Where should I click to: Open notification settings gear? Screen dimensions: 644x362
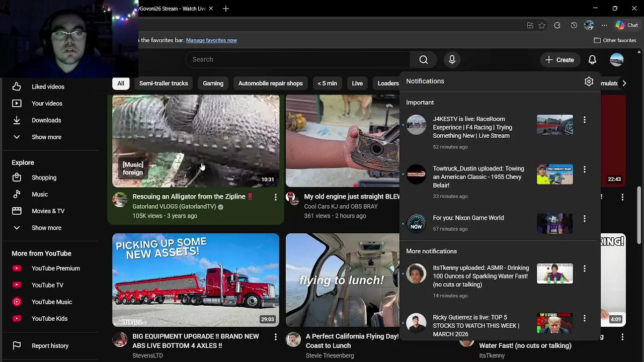[x=589, y=81]
